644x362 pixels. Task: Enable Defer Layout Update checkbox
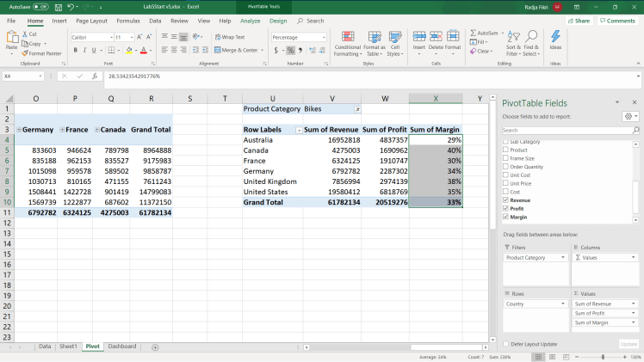505,343
